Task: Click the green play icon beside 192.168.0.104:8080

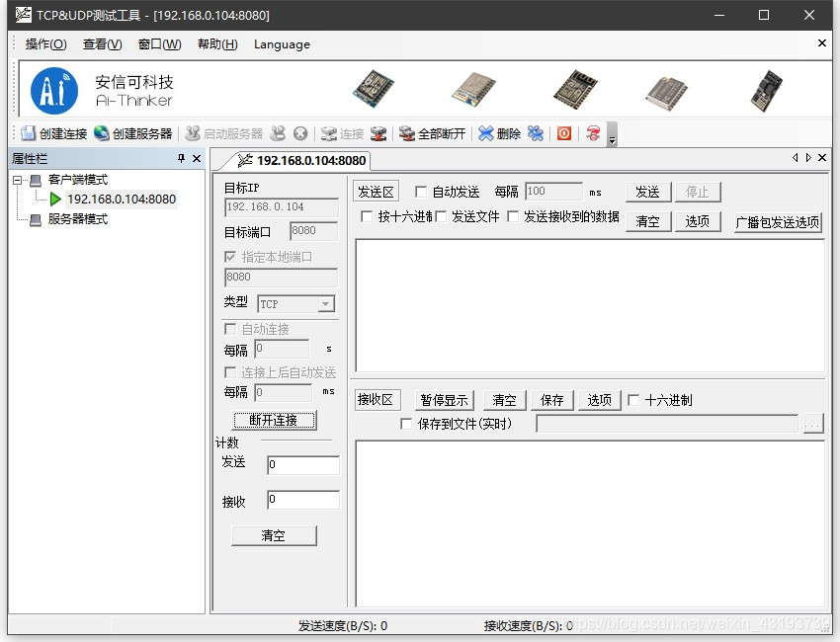Action: 55,200
